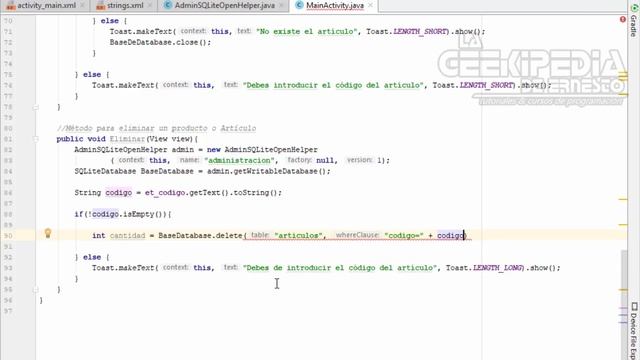
Task: Place the cursor on the method name Eliminar
Action: tap(127, 139)
